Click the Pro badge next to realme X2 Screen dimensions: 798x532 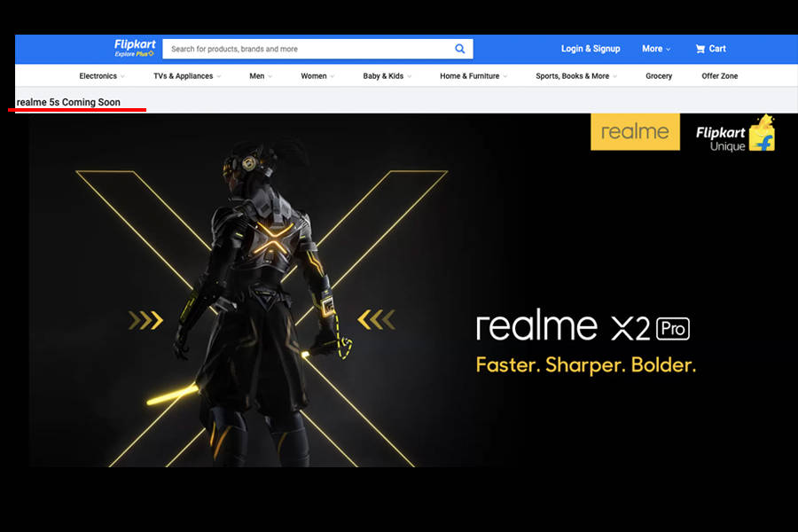point(675,326)
